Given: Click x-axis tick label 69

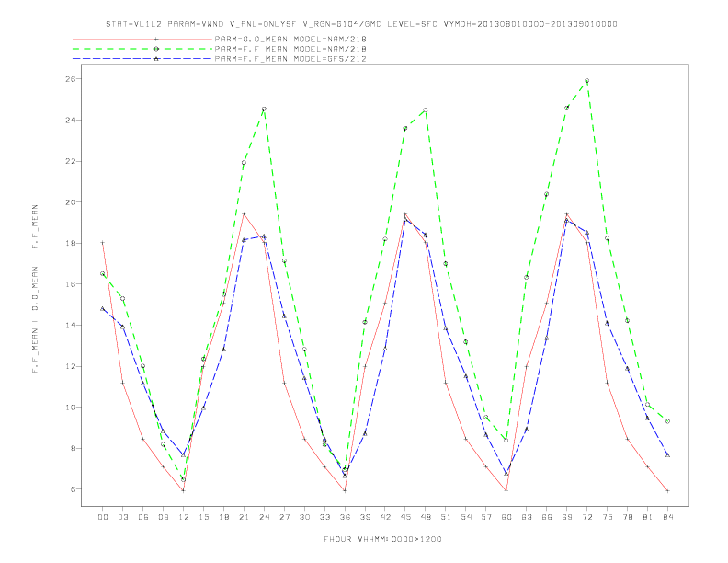Looking at the screenshot, I should 566,517.
